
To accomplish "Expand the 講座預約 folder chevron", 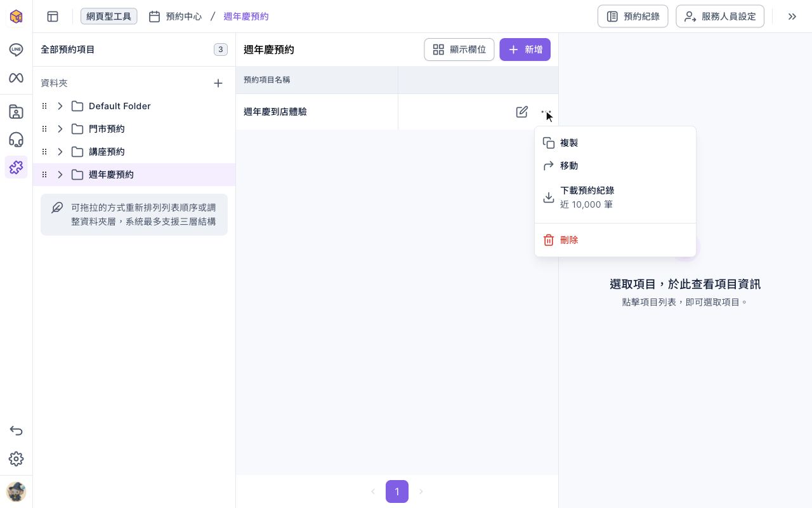I will click(60, 152).
